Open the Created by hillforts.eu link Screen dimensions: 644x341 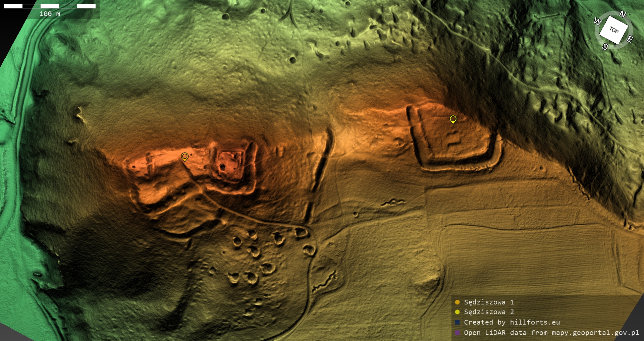pos(512,322)
